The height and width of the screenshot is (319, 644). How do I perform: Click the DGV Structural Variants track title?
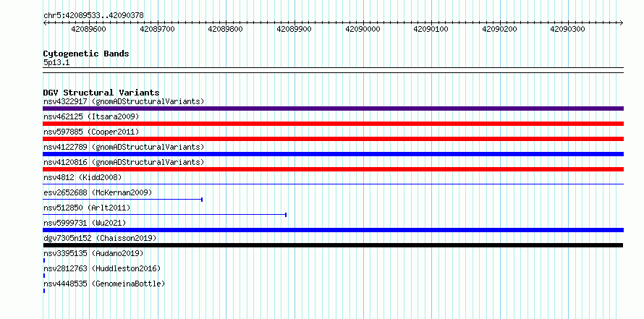click(x=101, y=93)
